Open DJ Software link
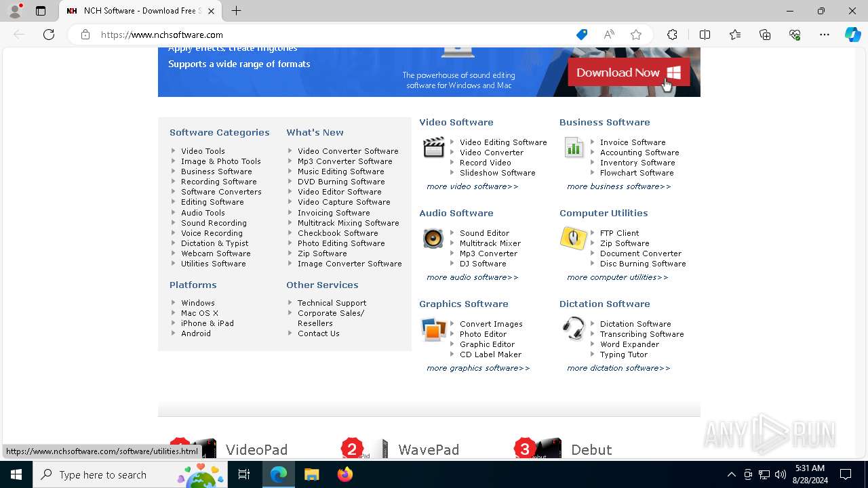Screen dimensions: 868x488 (483, 264)
